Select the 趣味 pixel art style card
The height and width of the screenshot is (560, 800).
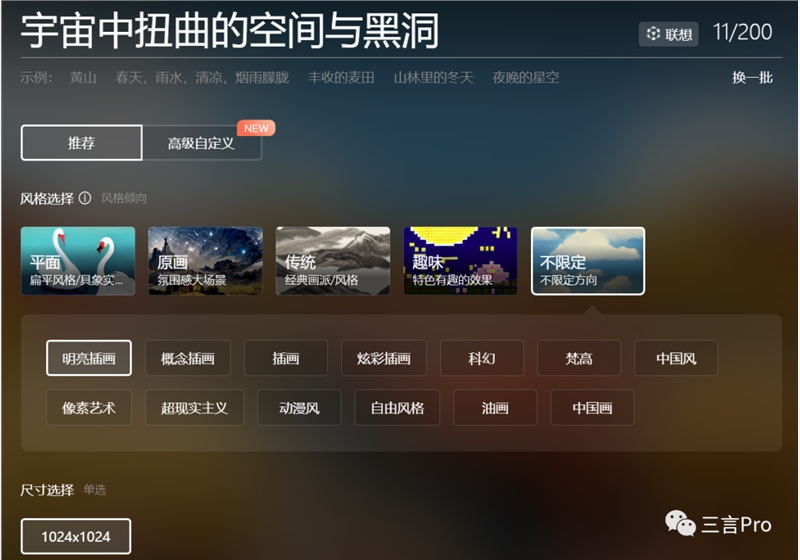(460, 261)
